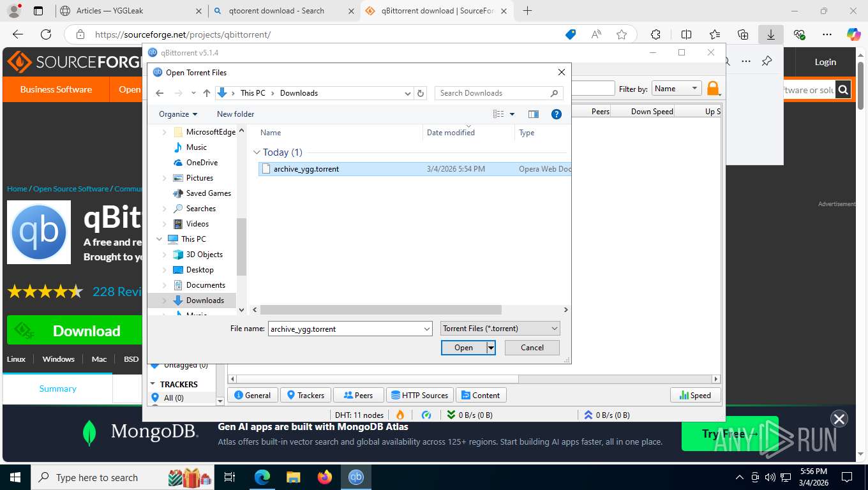Open the qBittorrent Peers tab
868x490 pixels.
coord(358,396)
